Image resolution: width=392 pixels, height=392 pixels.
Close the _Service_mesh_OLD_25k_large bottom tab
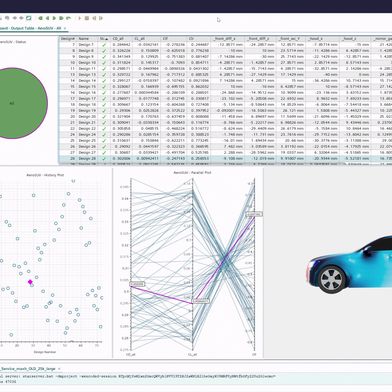pyautogui.click(x=59, y=369)
